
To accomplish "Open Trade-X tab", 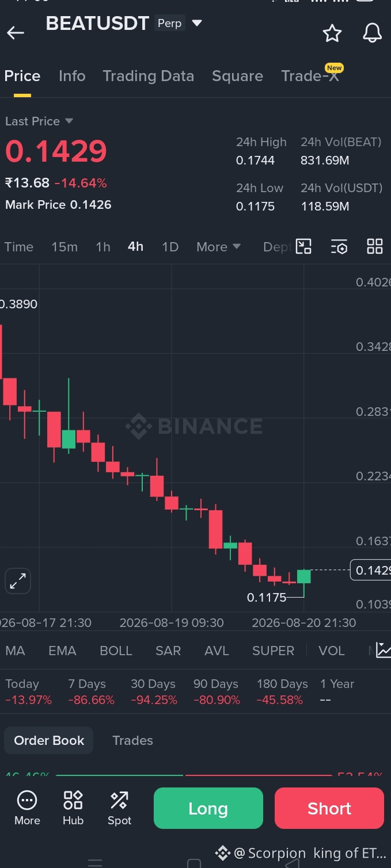I will [310, 76].
